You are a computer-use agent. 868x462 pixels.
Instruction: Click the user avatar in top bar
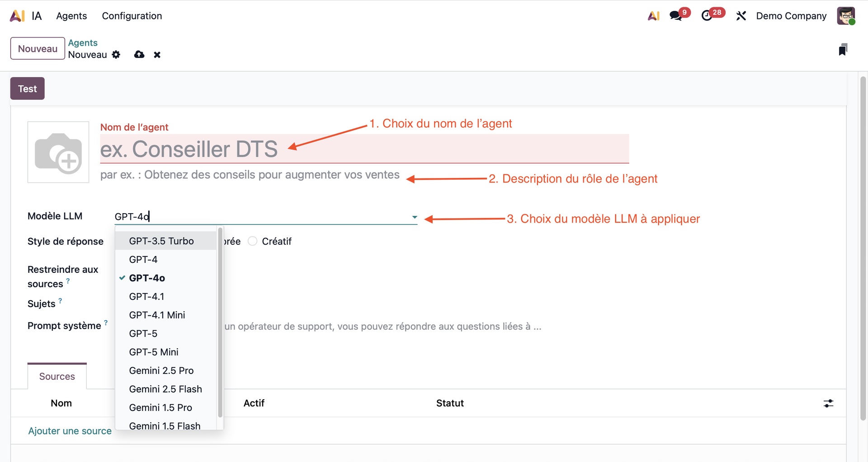coord(845,16)
